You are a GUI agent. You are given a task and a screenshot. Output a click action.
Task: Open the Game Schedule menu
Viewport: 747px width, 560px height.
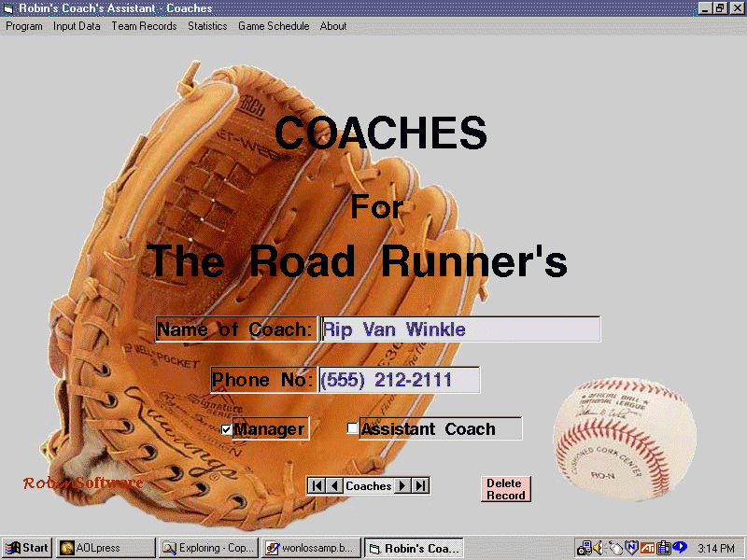[x=274, y=26]
